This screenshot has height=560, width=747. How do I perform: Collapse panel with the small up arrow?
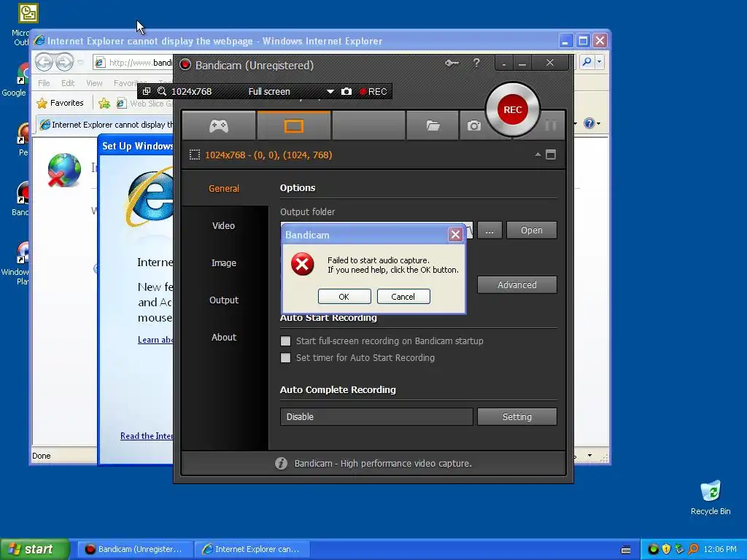point(538,155)
